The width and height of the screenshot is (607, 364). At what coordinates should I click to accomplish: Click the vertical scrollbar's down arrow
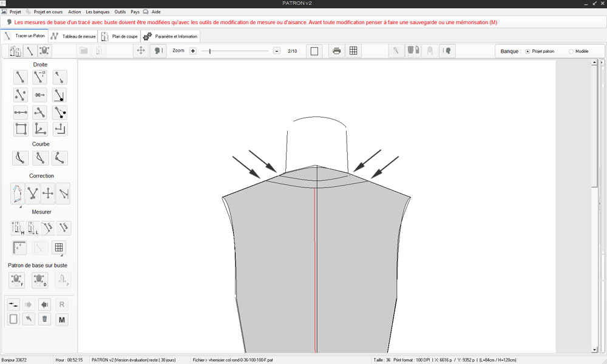(594, 349)
